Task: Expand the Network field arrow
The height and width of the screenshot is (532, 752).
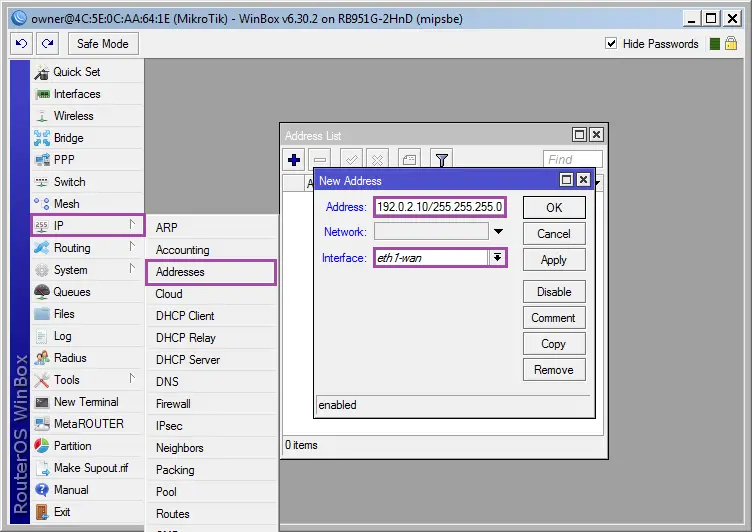Action: click(x=498, y=232)
